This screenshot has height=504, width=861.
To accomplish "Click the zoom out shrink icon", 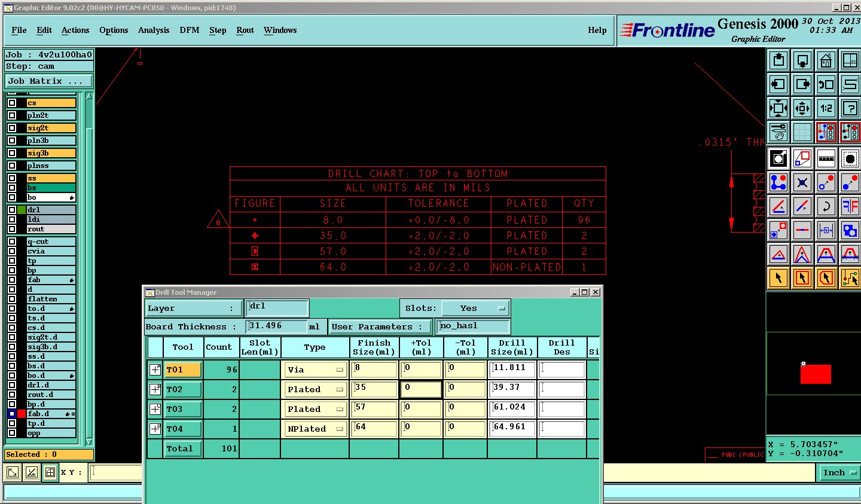I will (802, 108).
